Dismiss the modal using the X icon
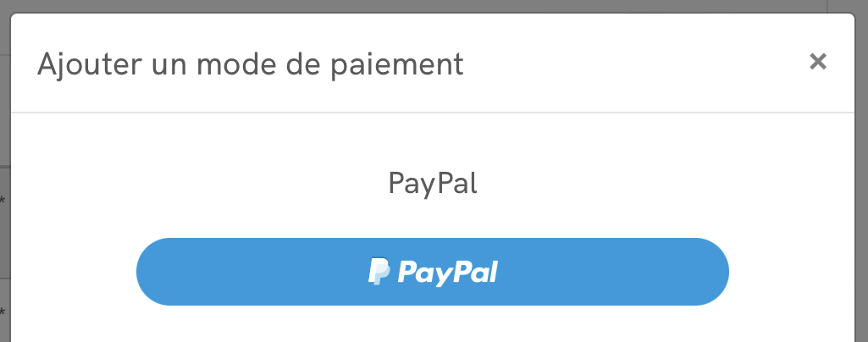The height and width of the screenshot is (342, 868). coord(818,62)
